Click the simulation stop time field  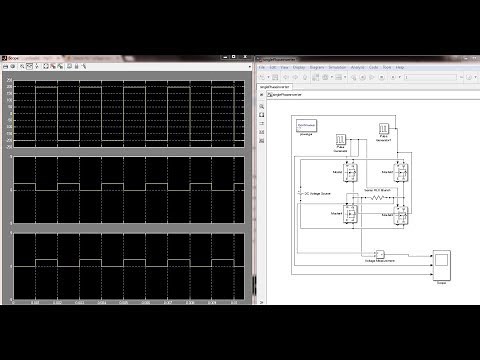(x=430, y=77)
